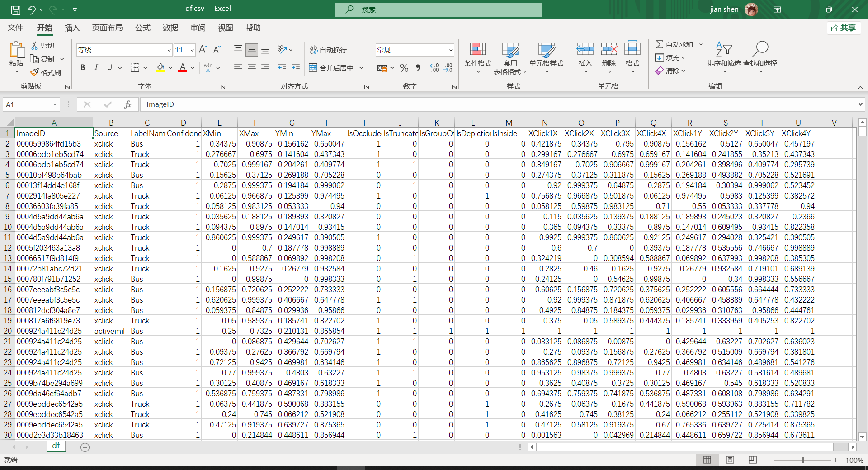Click the Percent Style icon
Screen dimensions: 868x470
click(x=404, y=68)
